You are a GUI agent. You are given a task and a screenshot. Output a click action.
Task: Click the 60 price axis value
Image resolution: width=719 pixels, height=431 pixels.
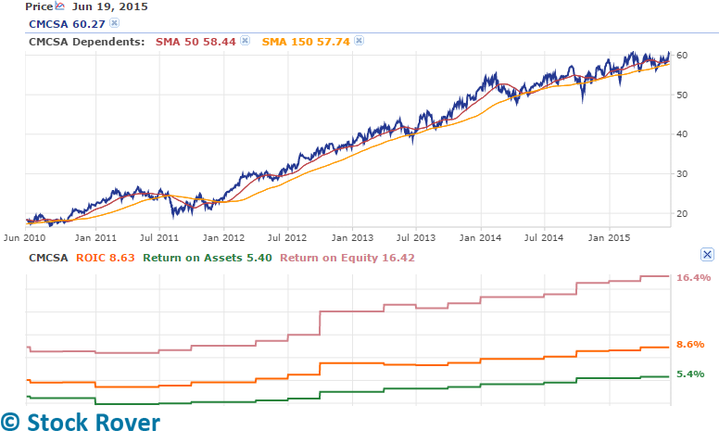pos(682,55)
